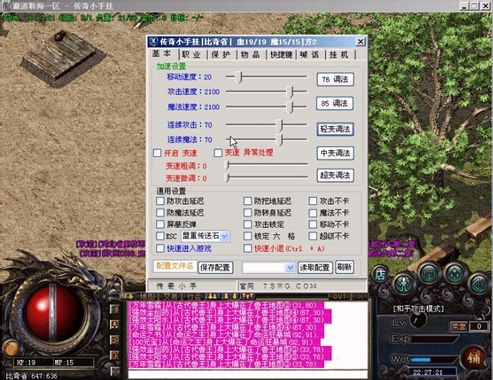Open the character status orb icon

click(403, 284)
